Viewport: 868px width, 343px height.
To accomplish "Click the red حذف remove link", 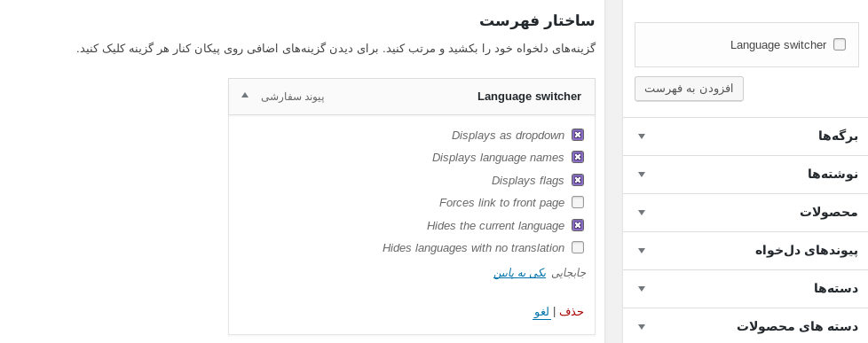I will point(572,311).
